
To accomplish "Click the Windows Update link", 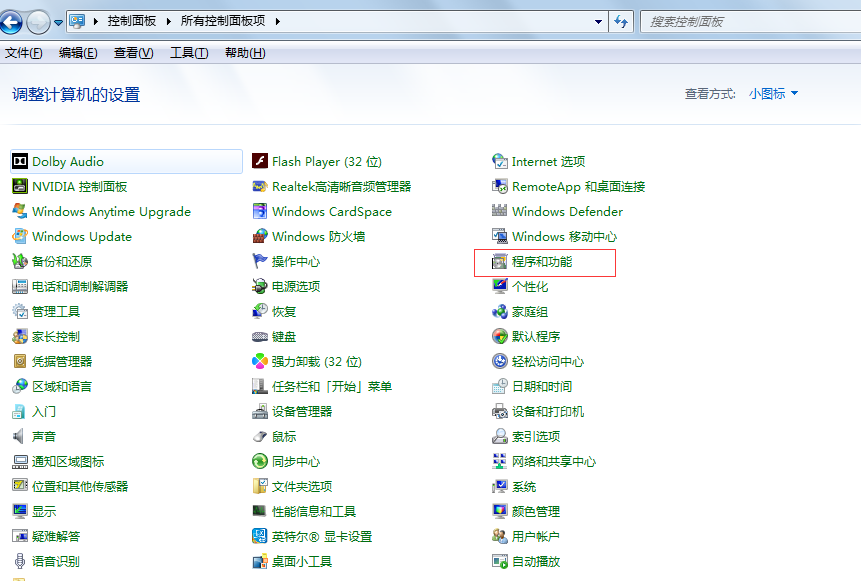I will pos(81,237).
